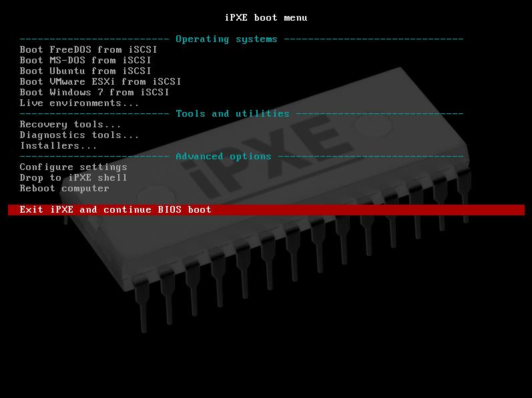Choose Boot Windows 7 from iSCSI
532x398 pixels.
tap(94, 93)
